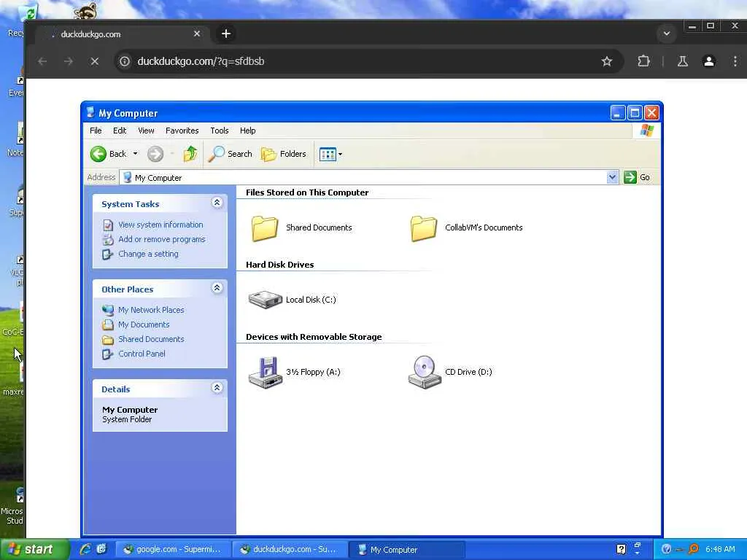Open the Edit menu

pyautogui.click(x=120, y=131)
